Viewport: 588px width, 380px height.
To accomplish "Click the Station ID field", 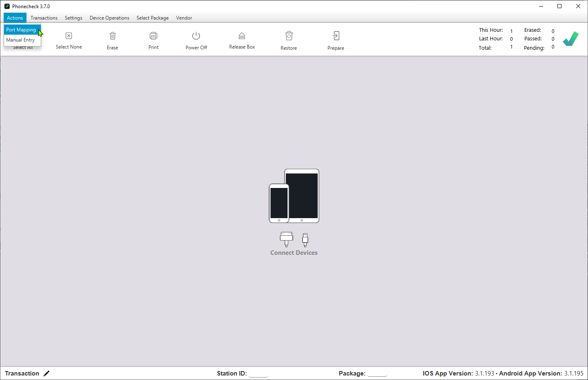I will point(258,373).
